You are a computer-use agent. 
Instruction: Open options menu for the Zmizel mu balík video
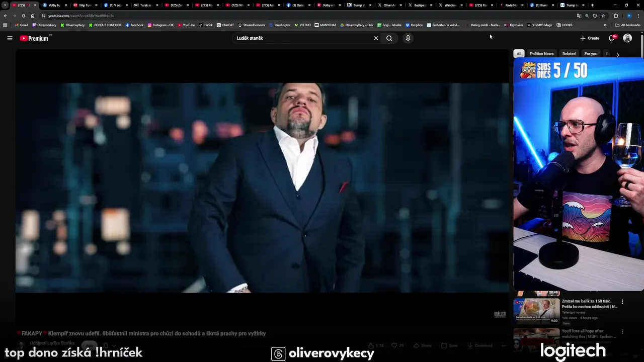tap(622, 302)
